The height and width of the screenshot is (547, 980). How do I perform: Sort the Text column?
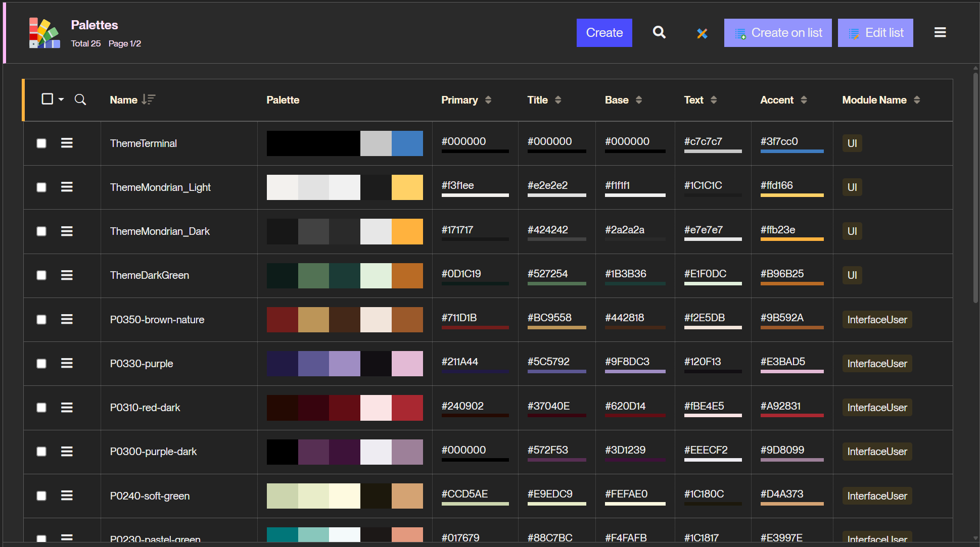pyautogui.click(x=714, y=100)
